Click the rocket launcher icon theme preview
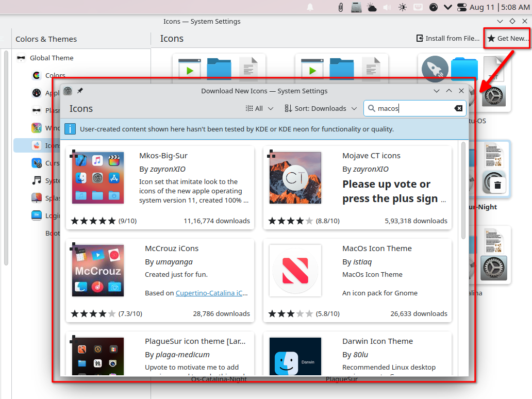Viewport: 532px width, 399px height. [x=435, y=69]
